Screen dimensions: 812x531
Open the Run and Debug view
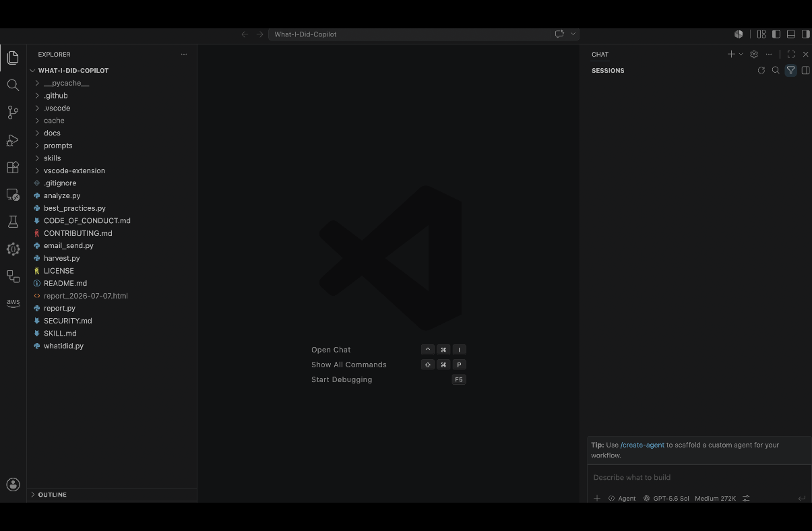13,140
